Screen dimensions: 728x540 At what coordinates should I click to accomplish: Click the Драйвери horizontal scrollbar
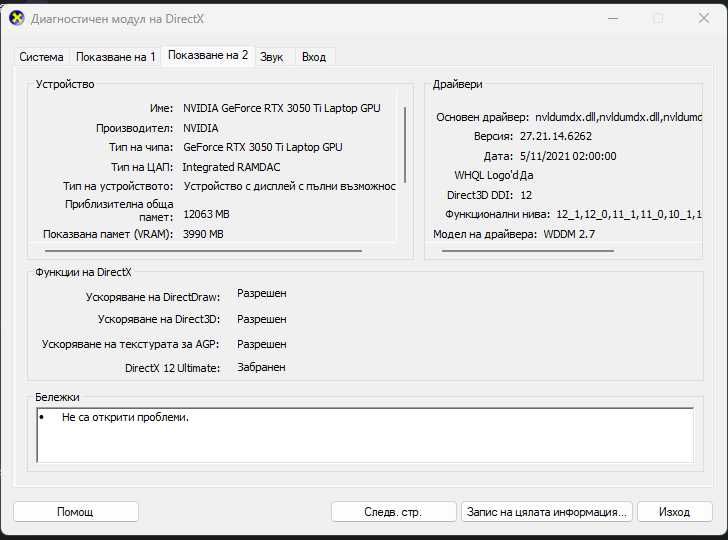tap(528, 251)
